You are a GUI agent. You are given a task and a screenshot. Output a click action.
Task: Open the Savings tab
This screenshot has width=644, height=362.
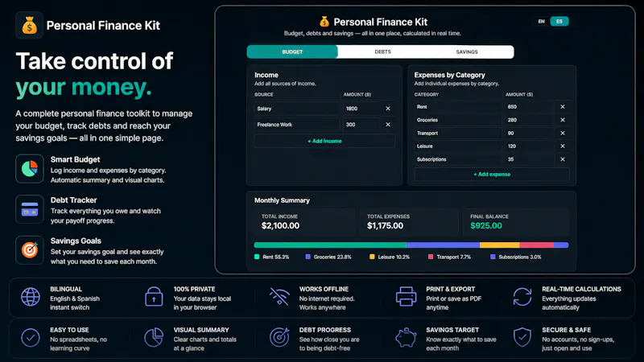(x=467, y=52)
